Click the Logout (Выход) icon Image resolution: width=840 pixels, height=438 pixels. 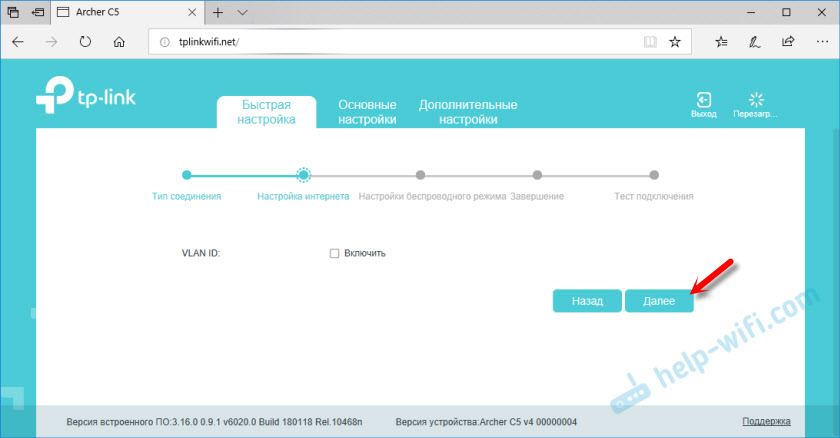(x=703, y=100)
